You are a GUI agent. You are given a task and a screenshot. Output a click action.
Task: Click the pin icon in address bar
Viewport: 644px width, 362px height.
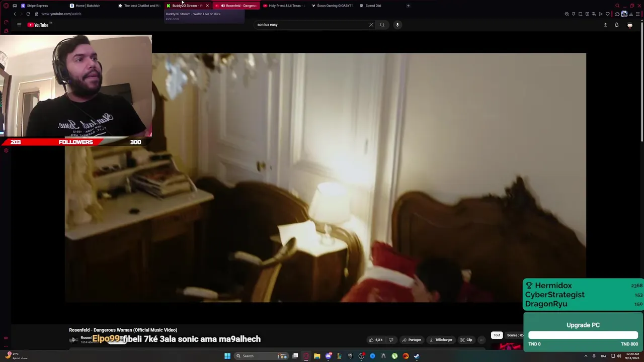pos(574,14)
